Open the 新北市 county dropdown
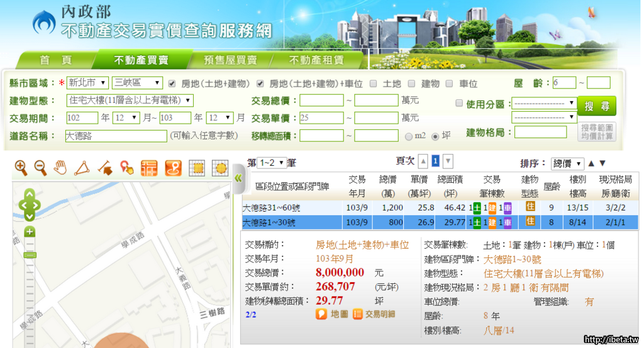The image size is (644, 348). tap(87, 83)
